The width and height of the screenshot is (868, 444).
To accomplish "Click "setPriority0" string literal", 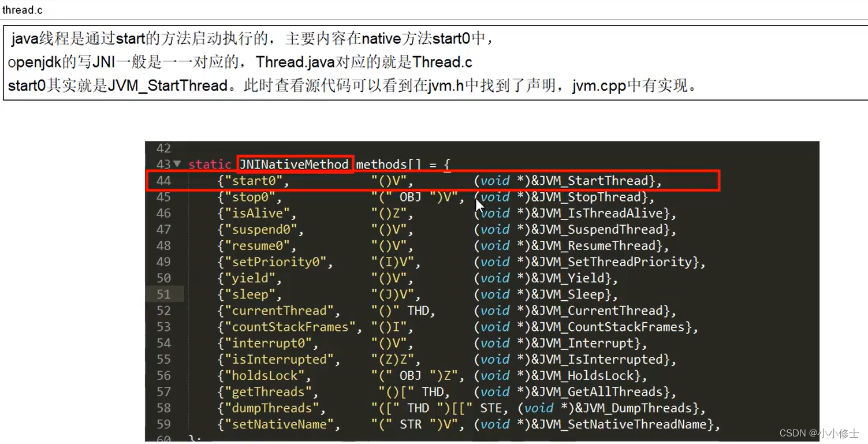I will (274, 262).
